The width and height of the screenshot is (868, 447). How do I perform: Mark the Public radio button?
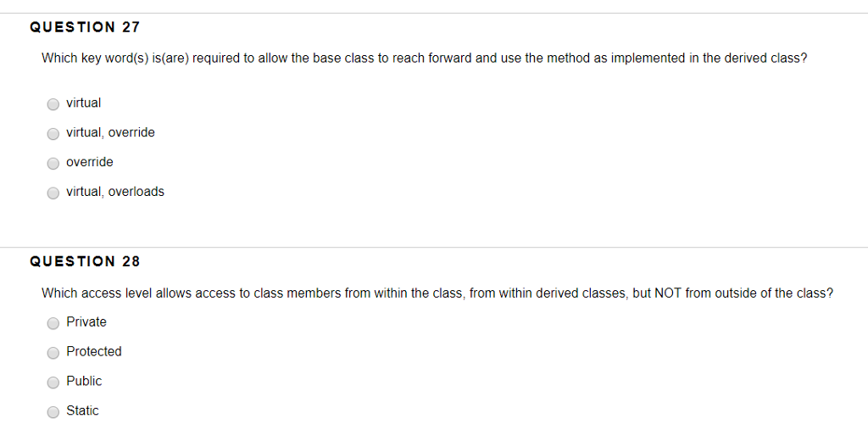53,383
